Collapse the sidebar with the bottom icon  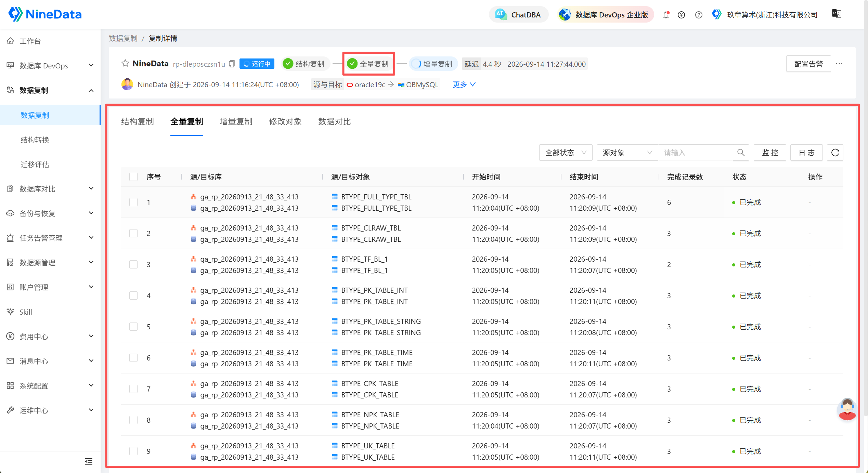(89, 461)
